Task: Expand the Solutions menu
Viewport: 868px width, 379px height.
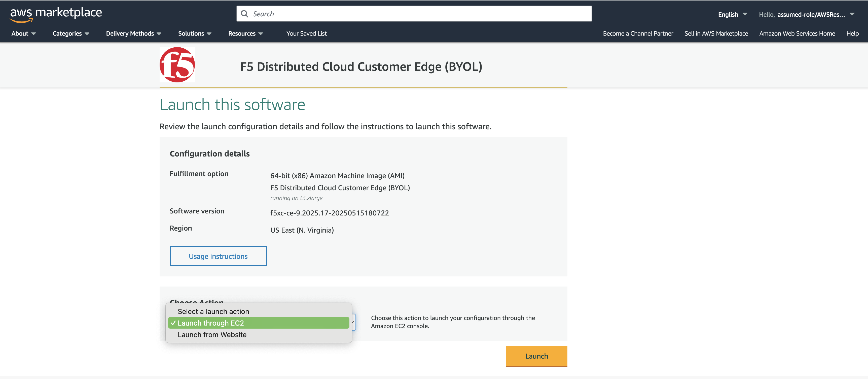Action: tap(195, 33)
